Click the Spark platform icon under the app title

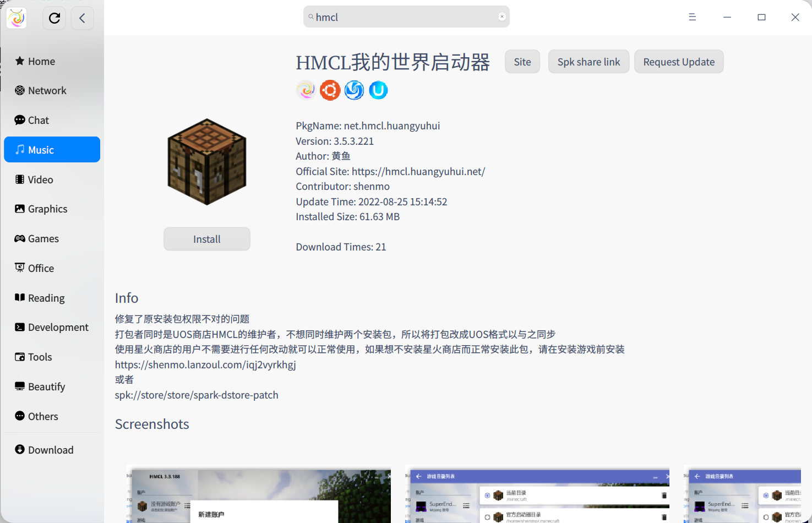[306, 90]
